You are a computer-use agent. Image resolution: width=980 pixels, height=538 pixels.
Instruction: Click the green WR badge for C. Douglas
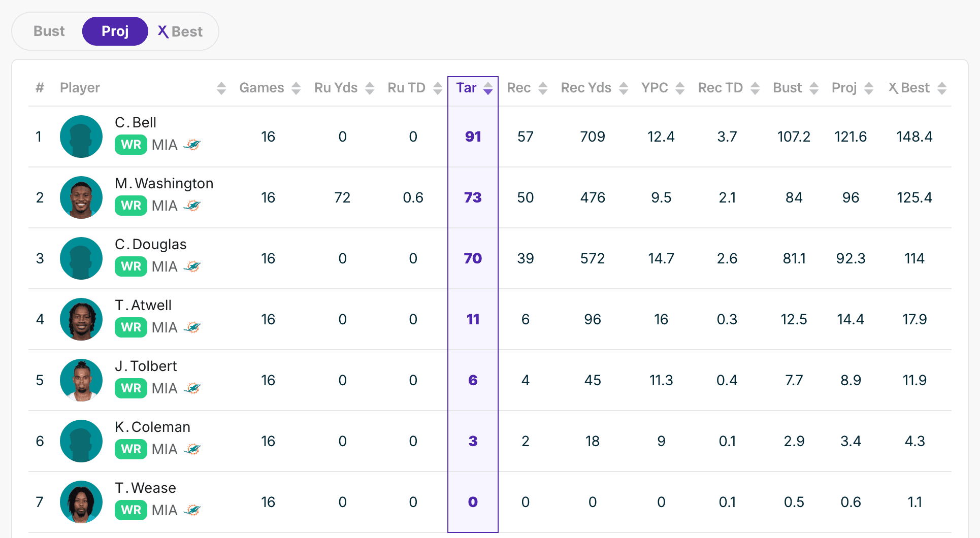pyautogui.click(x=131, y=266)
